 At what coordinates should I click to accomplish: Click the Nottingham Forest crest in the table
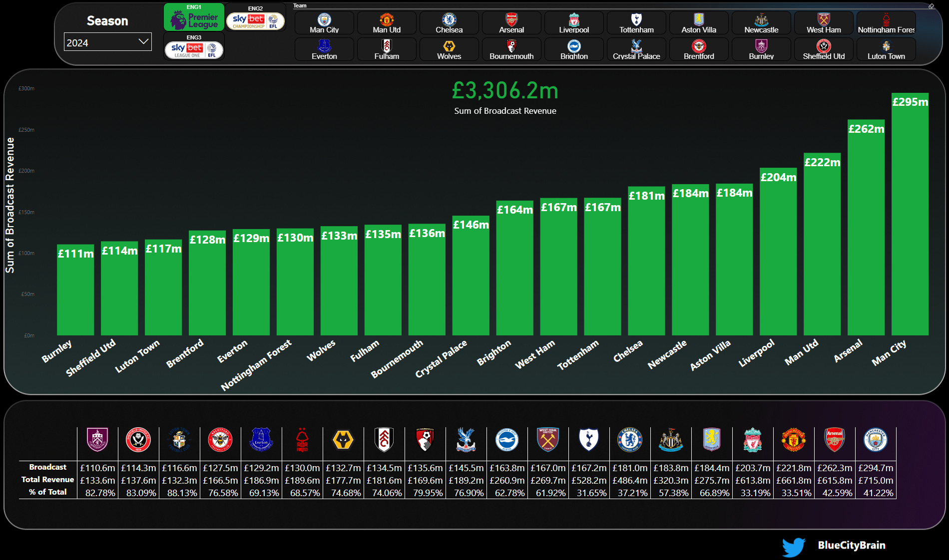[302, 440]
